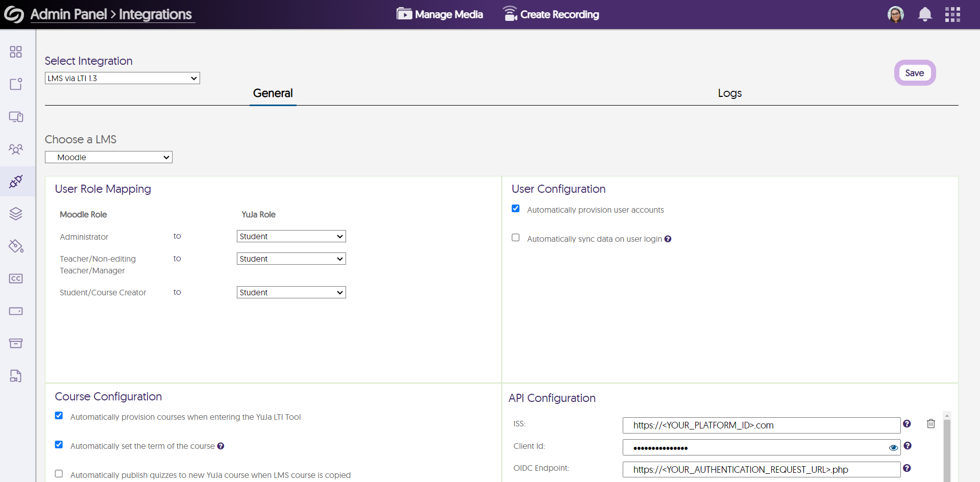Toggle Automatically provision courses checkbox

point(59,416)
